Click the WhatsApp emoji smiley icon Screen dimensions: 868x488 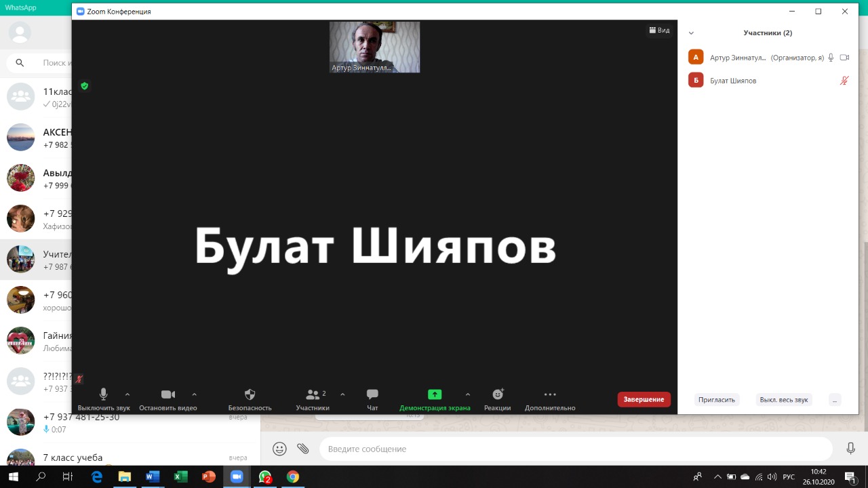point(279,449)
